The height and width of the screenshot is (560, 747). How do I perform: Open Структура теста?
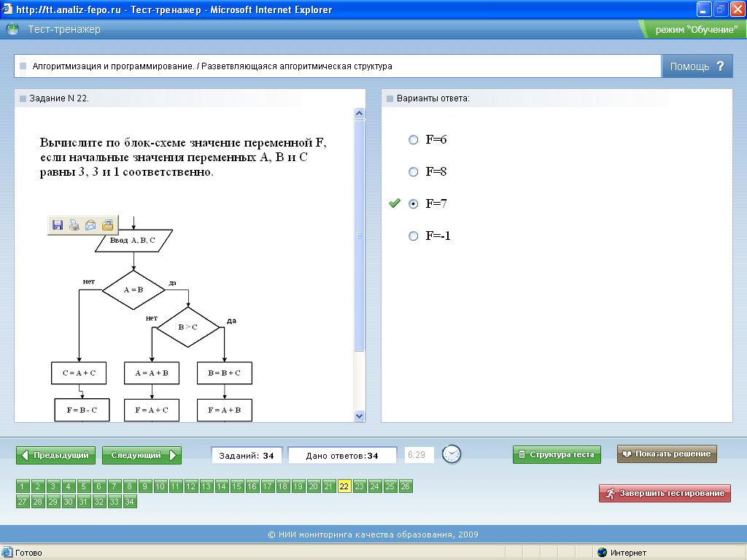tap(557, 454)
